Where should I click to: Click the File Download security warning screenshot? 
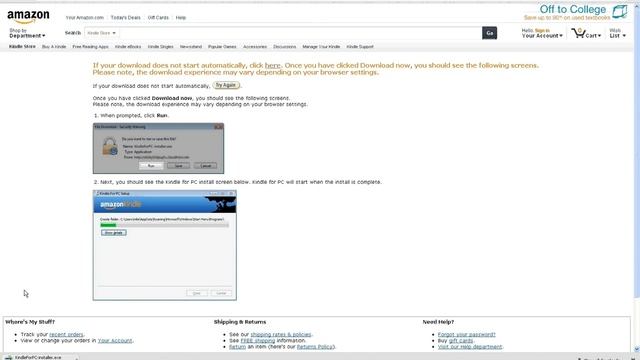tap(158, 149)
